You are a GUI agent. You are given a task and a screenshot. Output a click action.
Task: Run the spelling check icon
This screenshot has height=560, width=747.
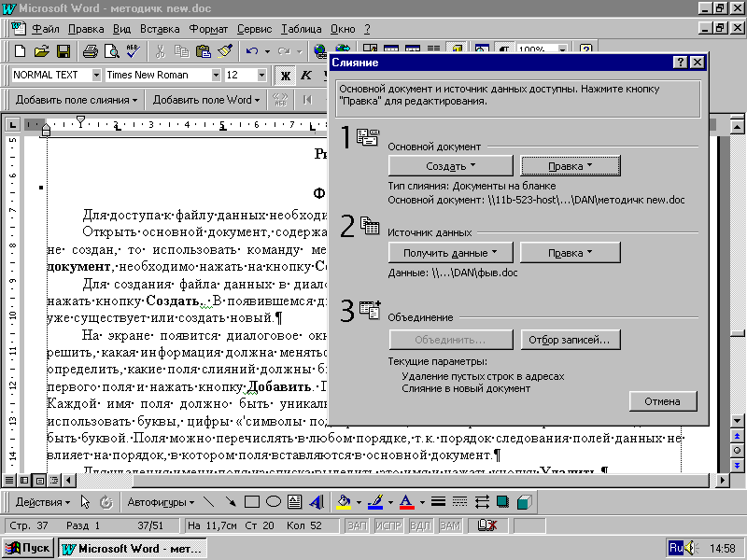[x=133, y=50]
